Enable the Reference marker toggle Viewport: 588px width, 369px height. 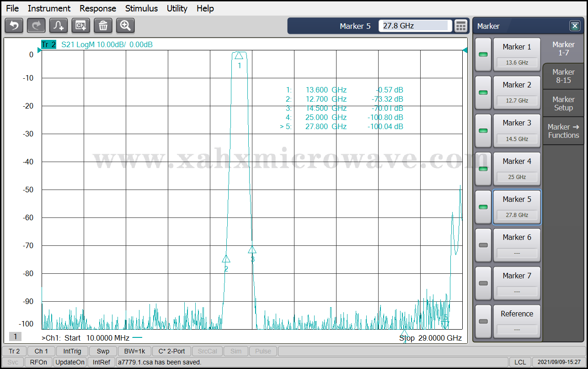pos(483,321)
